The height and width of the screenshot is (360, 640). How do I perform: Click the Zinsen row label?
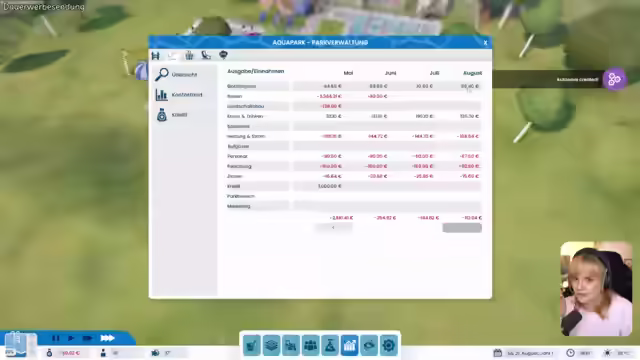(x=235, y=176)
